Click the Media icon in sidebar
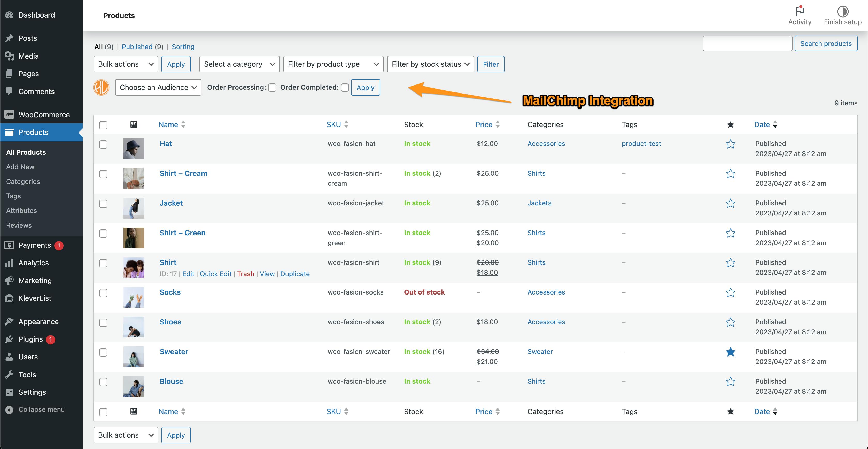 click(x=10, y=56)
